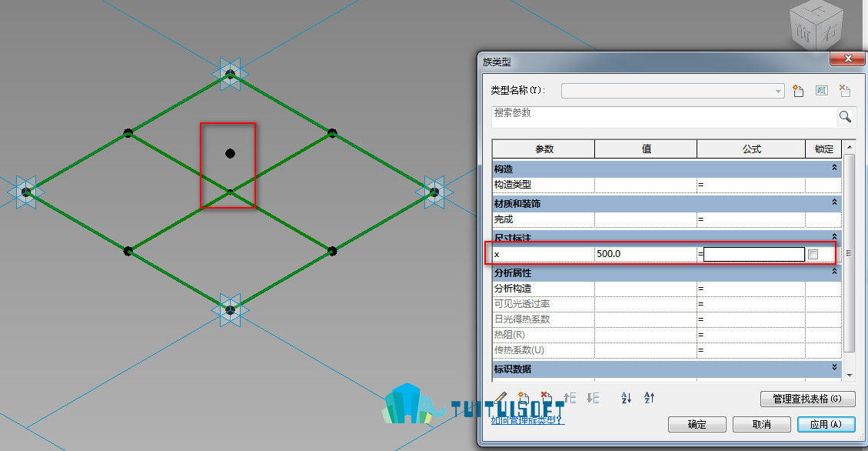Collapse the 分析属性 group

tap(834, 272)
